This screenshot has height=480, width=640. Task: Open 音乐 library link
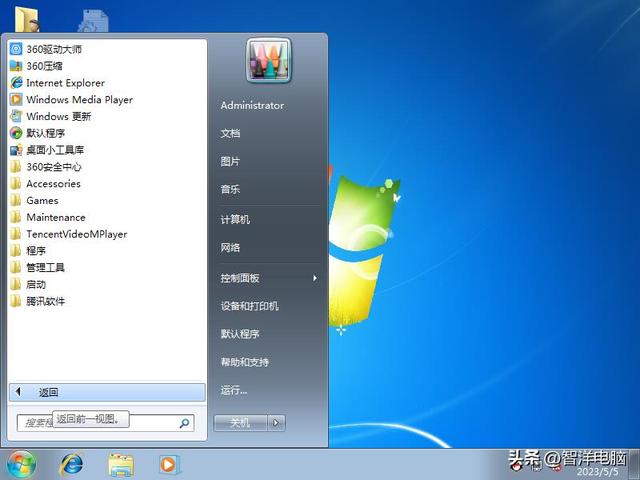pyautogui.click(x=230, y=189)
